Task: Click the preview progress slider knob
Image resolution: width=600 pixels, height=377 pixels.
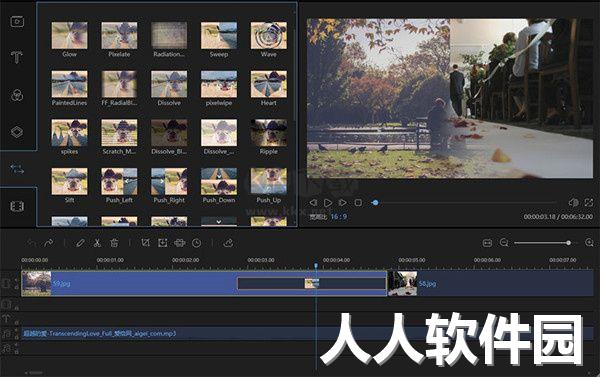Action: pos(375,202)
